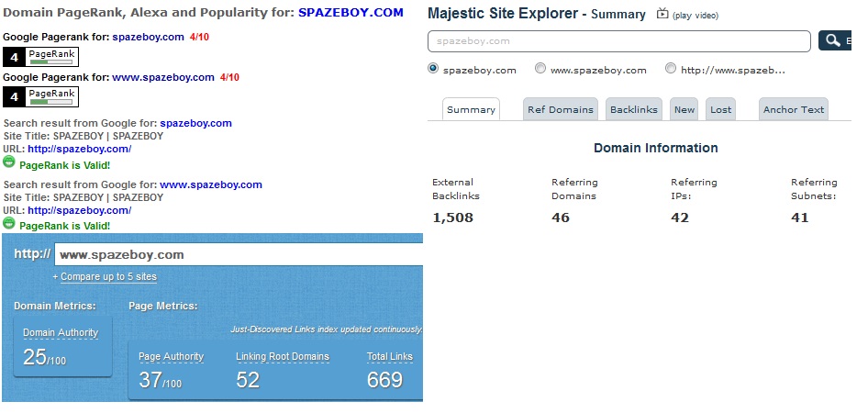
Task: Click the Majestic search box with spazeboy.com
Action: [619, 41]
